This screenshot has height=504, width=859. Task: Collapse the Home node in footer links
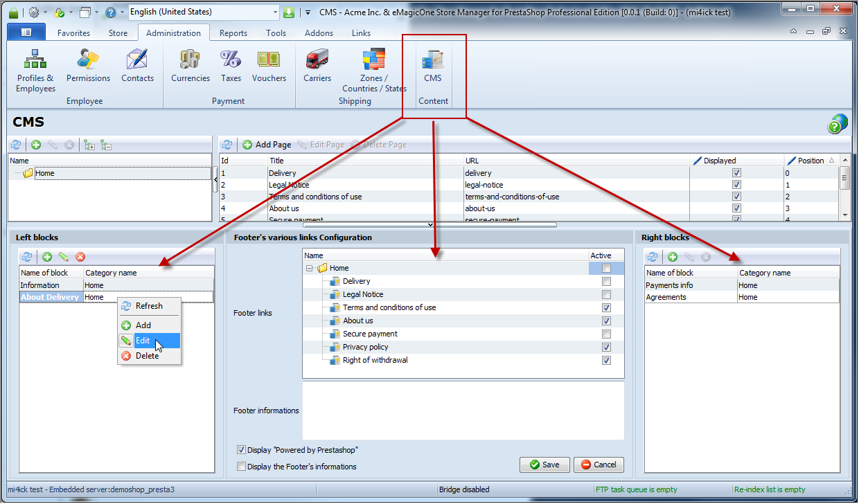tap(310, 268)
